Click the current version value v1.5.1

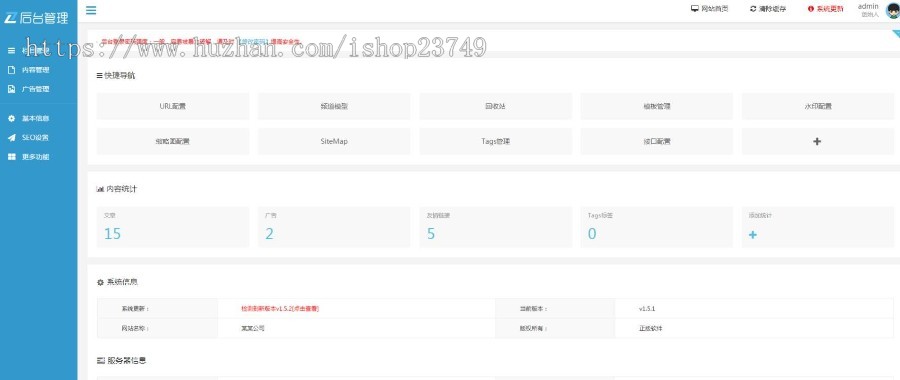coord(647,308)
